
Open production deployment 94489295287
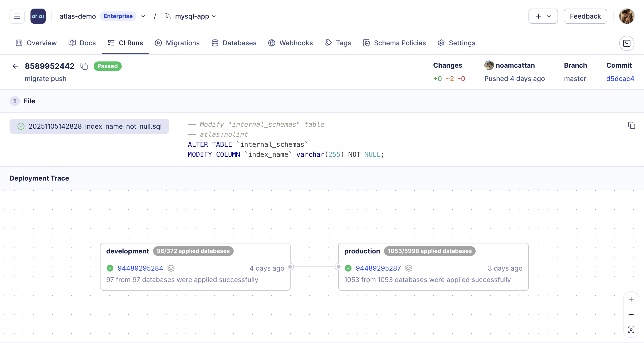click(378, 268)
